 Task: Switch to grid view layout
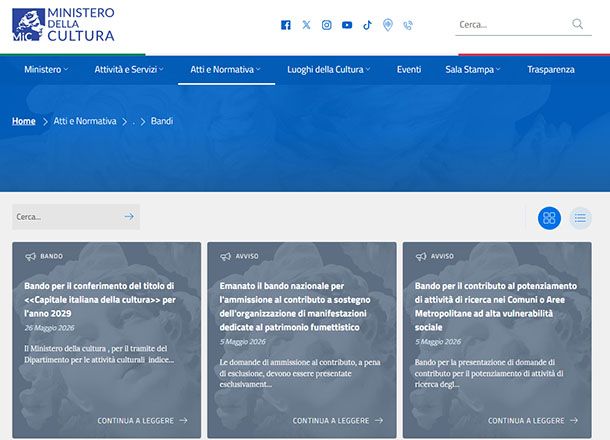coord(549,218)
